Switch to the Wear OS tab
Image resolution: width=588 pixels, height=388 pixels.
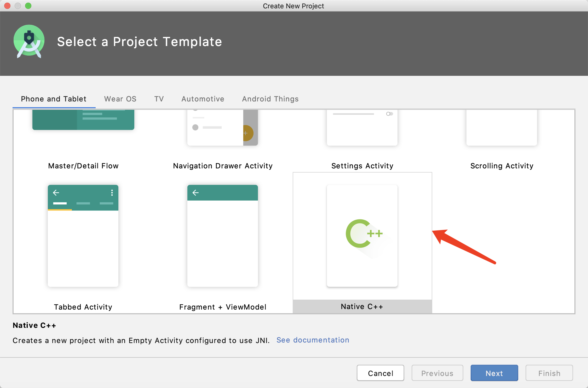coord(120,99)
